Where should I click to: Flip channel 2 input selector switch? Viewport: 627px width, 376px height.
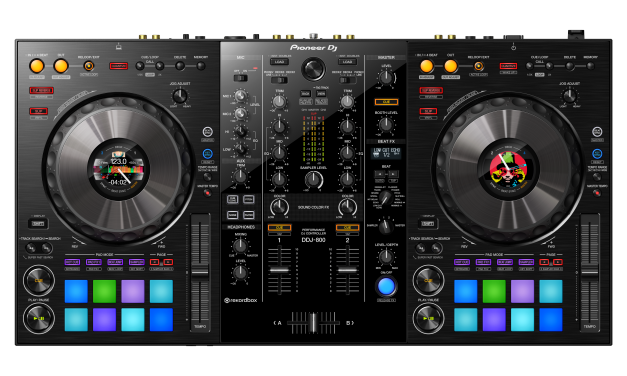pos(347,80)
